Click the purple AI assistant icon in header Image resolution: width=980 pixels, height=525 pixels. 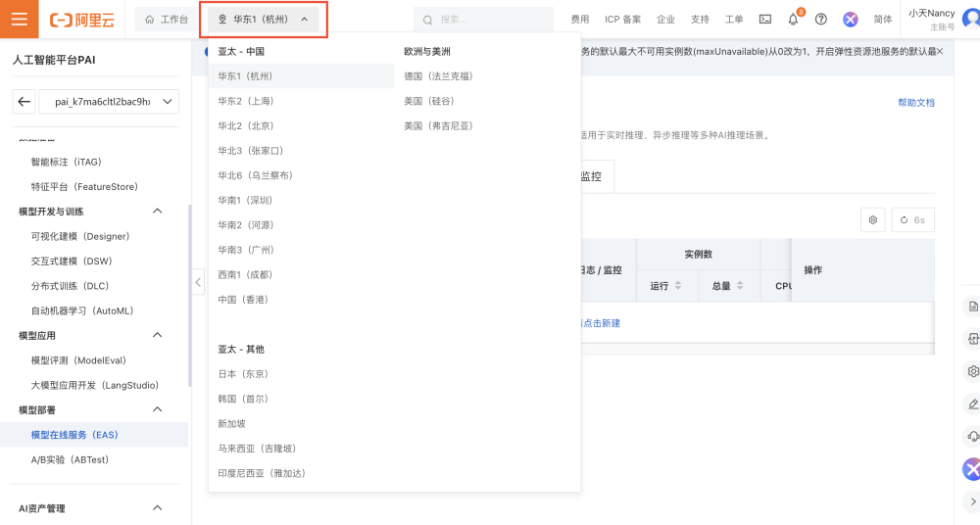tap(850, 20)
